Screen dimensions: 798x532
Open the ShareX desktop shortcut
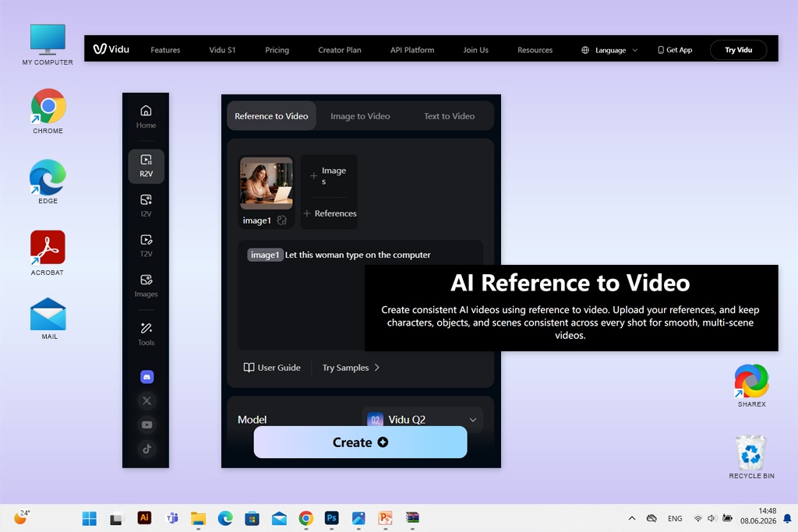coord(752,386)
